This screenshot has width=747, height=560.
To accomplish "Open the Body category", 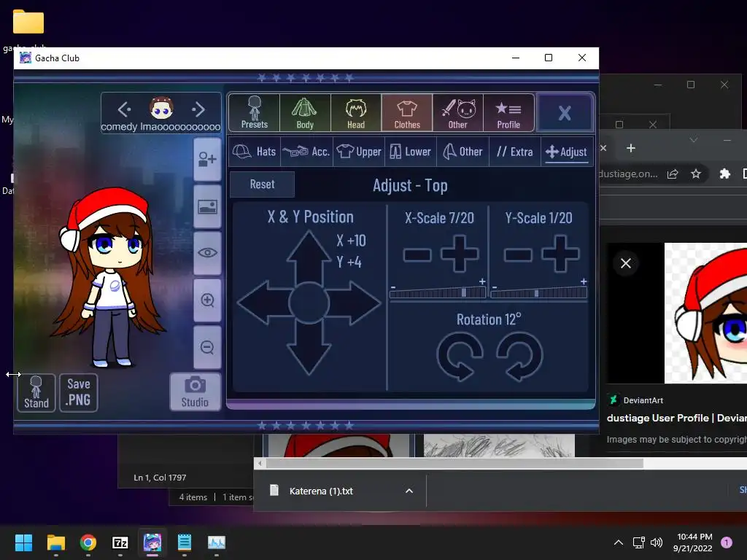I will [x=305, y=112].
